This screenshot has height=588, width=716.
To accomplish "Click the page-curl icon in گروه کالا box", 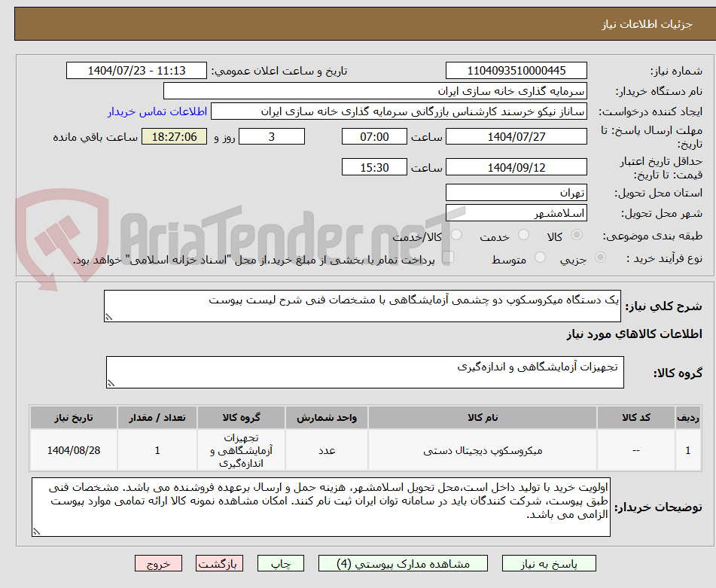I will tap(113, 382).
